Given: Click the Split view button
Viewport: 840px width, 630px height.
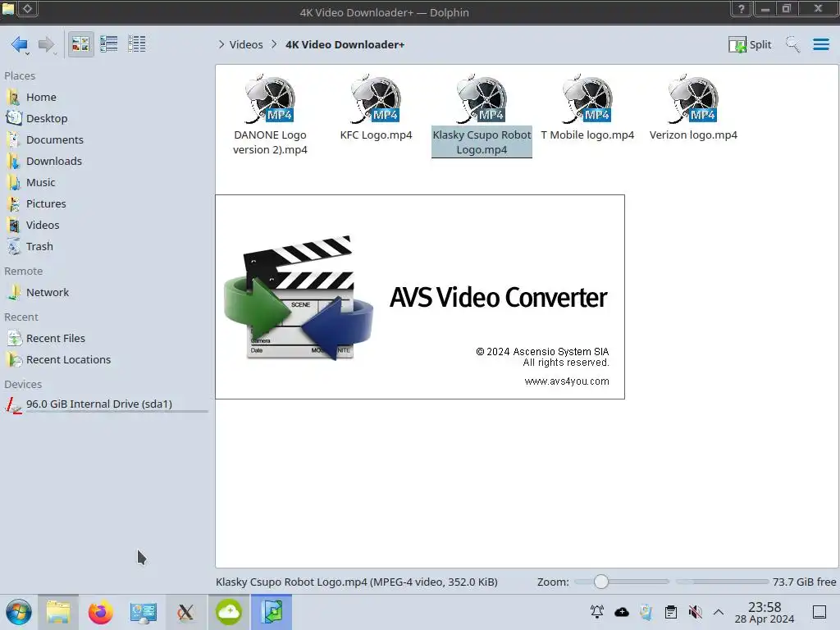Looking at the screenshot, I should tap(750, 44).
